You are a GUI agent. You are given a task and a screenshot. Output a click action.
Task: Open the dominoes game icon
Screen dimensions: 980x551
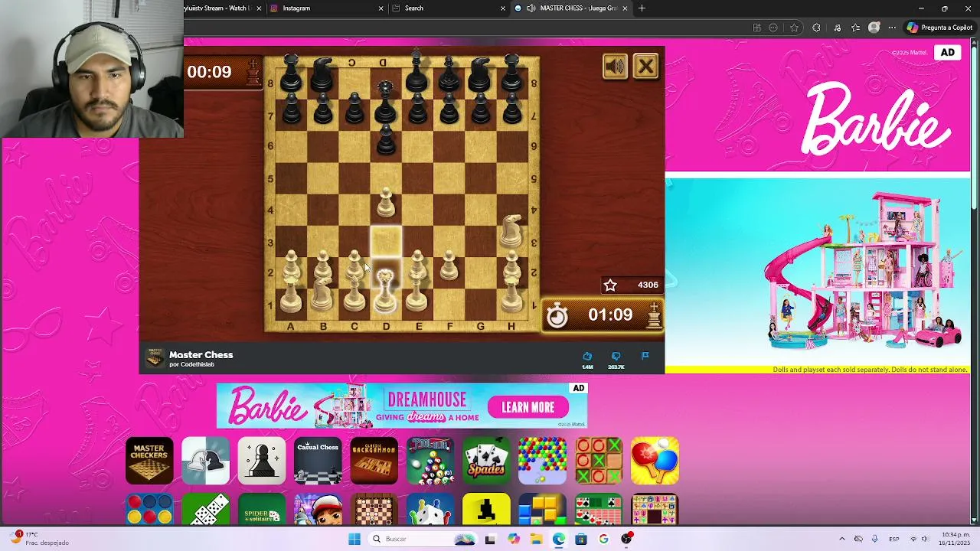coord(205,510)
